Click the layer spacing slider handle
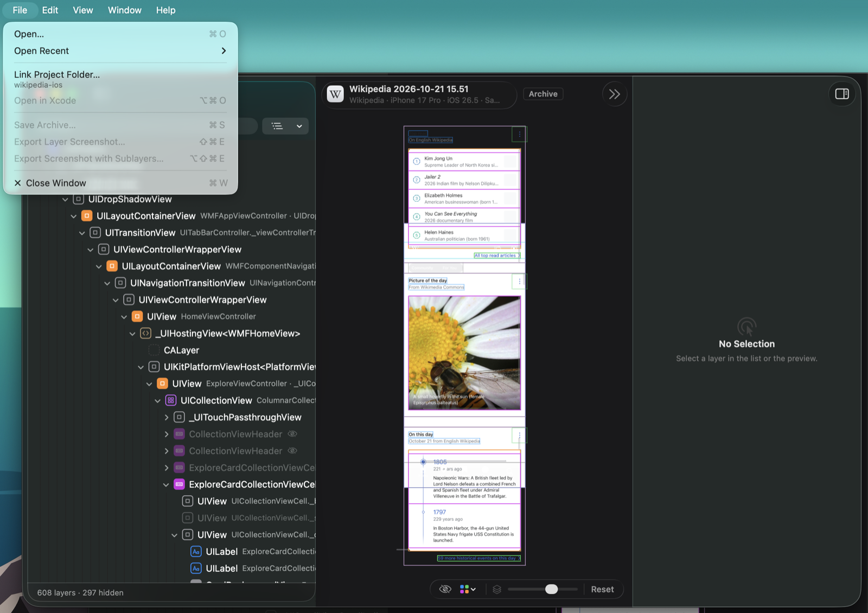The height and width of the screenshot is (613, 868). pos(551,589)
